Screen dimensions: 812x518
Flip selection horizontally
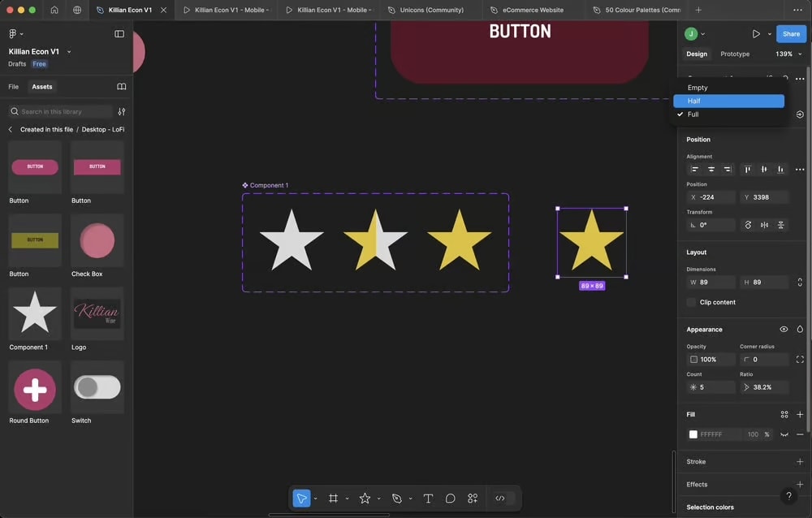pyautogui.click(x=764, y=225)
